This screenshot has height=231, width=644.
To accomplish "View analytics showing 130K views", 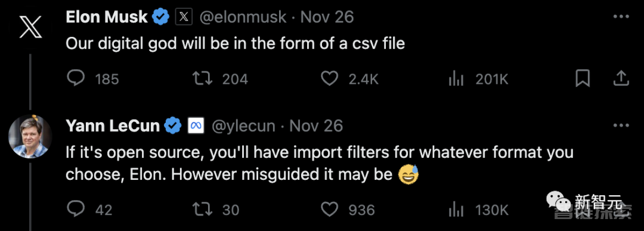I will tap(456, 210).
